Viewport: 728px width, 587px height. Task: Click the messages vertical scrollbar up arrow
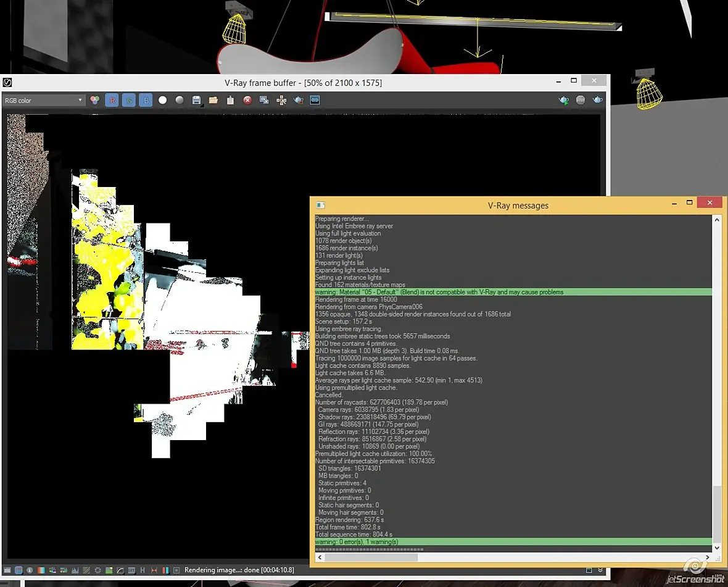[717, 220]
